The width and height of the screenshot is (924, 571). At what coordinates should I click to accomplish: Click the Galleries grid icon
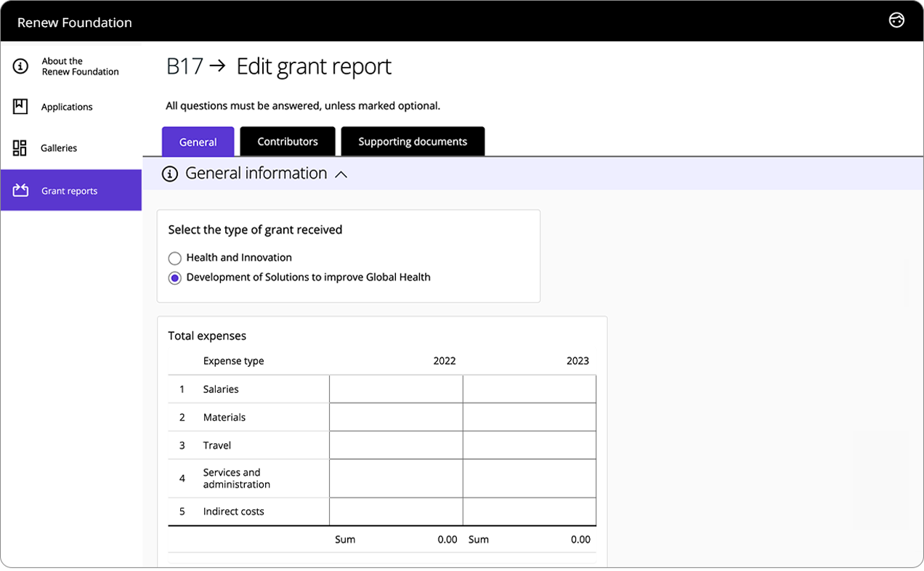pyautogui.click(x=18, y=147)
